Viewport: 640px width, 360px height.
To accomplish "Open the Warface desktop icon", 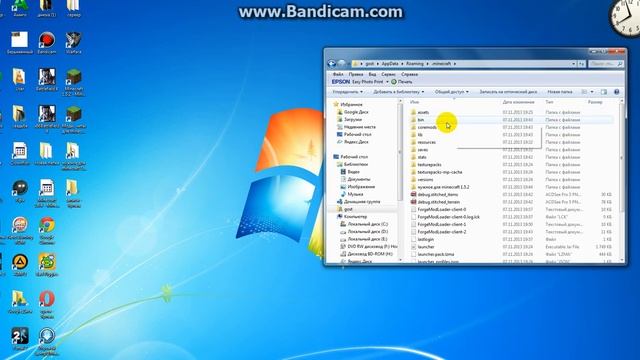I will [x=73, y=43].
